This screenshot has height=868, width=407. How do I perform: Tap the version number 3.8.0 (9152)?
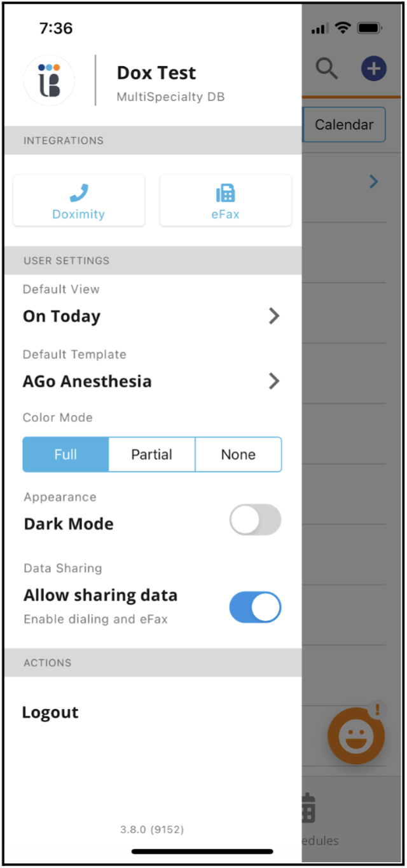[x=152, y=829]
